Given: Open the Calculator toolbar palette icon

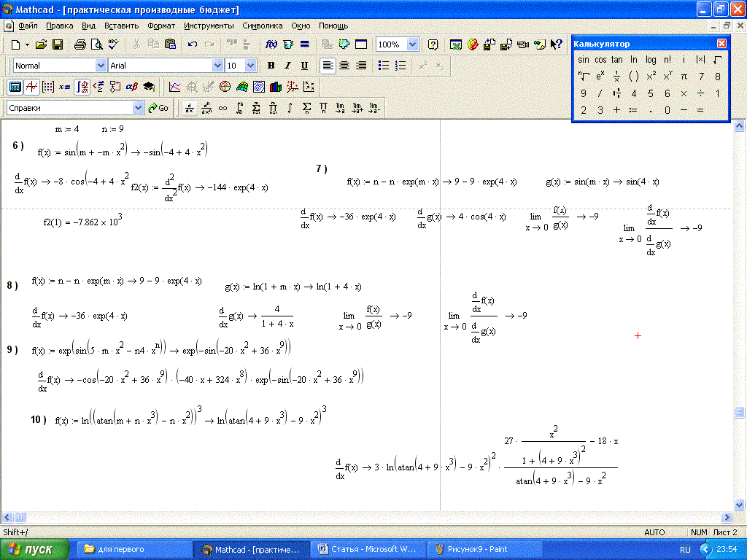Looking at the screenshot, I should pos(15,87).
